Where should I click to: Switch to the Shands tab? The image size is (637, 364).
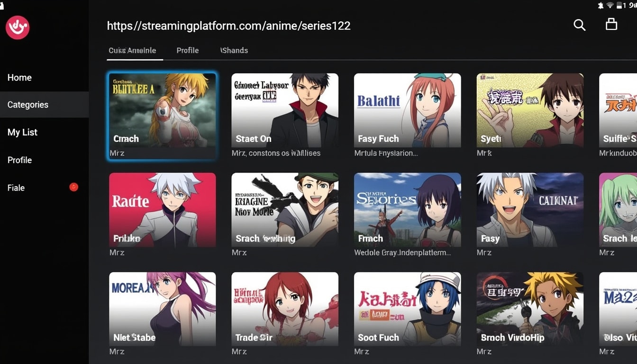click(234, 50)
